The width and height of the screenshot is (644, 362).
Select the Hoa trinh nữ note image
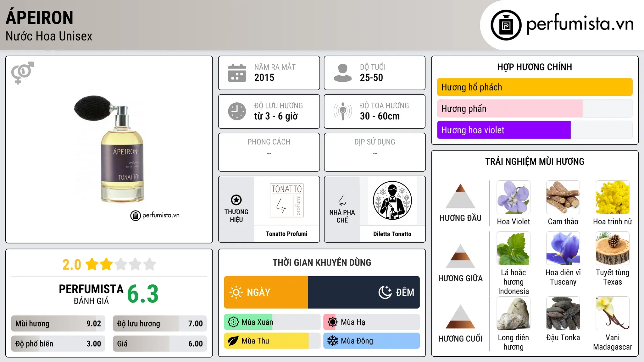coord(613,197)
